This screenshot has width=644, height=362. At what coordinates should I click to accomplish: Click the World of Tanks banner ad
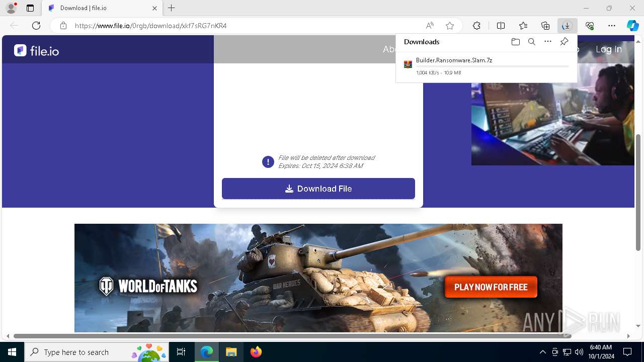click(x=318, y=278)
